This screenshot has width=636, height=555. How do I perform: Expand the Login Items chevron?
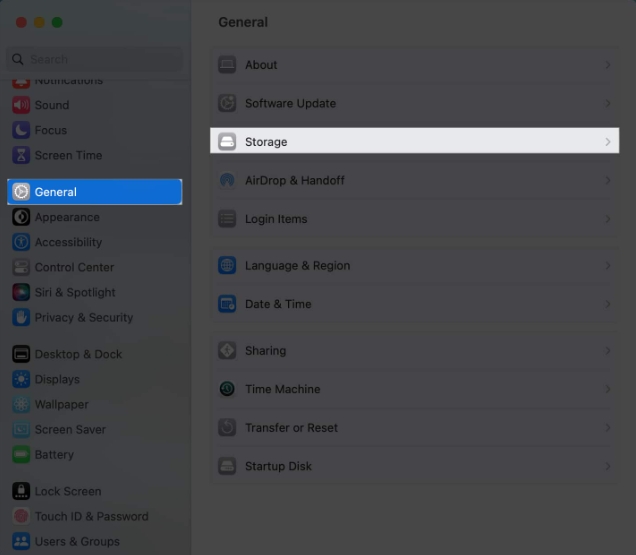tap(608, 219)
